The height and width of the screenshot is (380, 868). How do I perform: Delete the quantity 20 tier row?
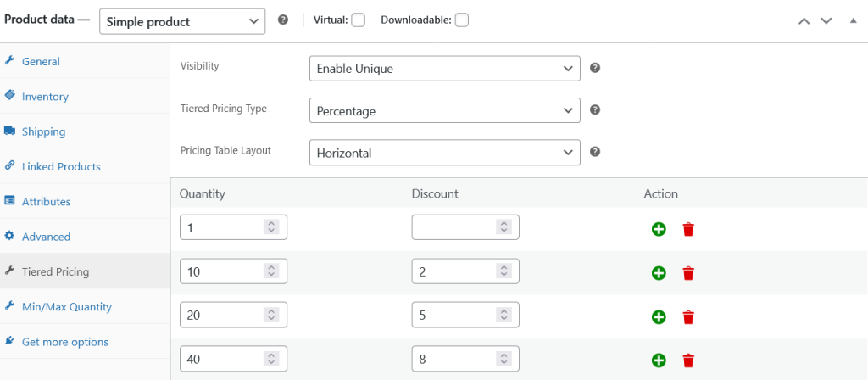[x=688, y=317]
